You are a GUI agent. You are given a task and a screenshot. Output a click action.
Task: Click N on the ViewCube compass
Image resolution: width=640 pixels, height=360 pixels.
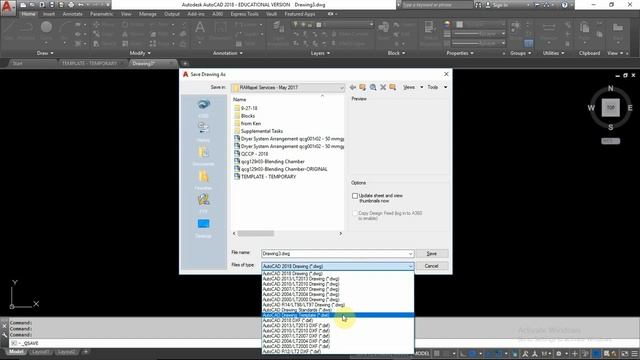coord(611,88)
